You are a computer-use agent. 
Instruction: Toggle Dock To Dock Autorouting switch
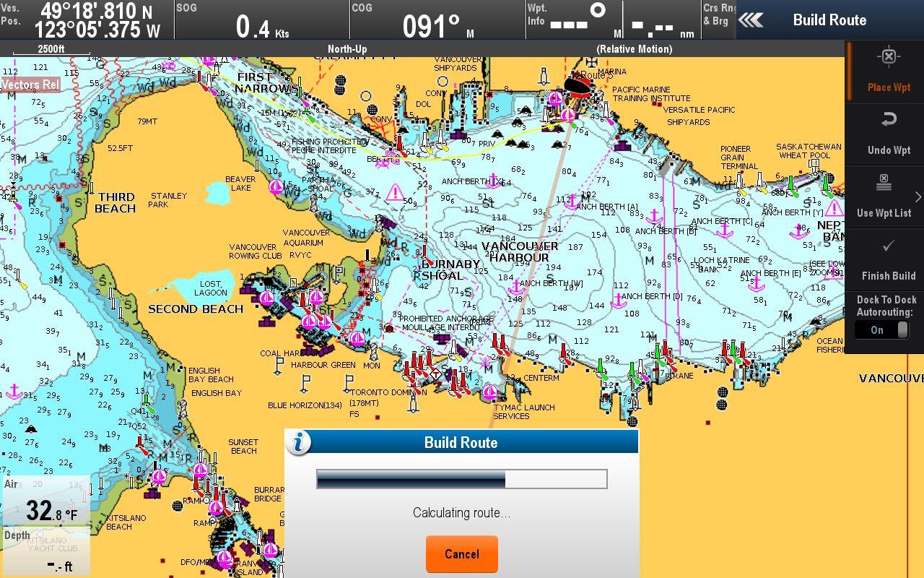[881, 329]
